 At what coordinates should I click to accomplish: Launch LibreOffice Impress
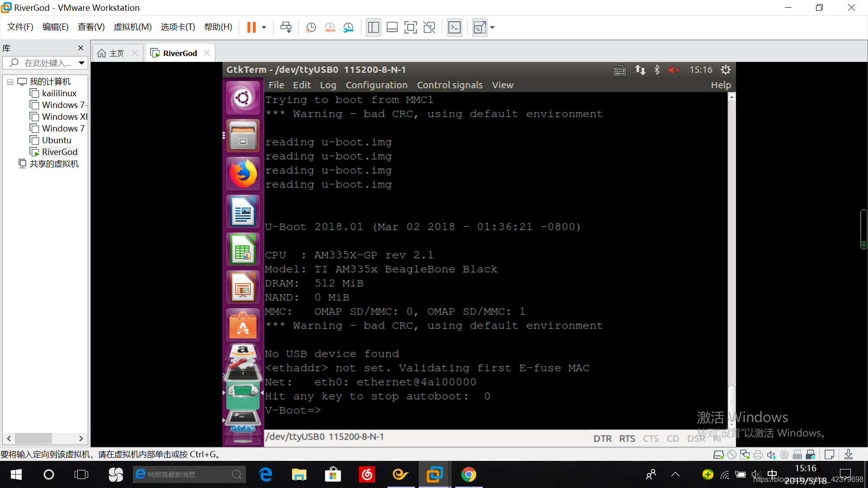coord(243,287)
